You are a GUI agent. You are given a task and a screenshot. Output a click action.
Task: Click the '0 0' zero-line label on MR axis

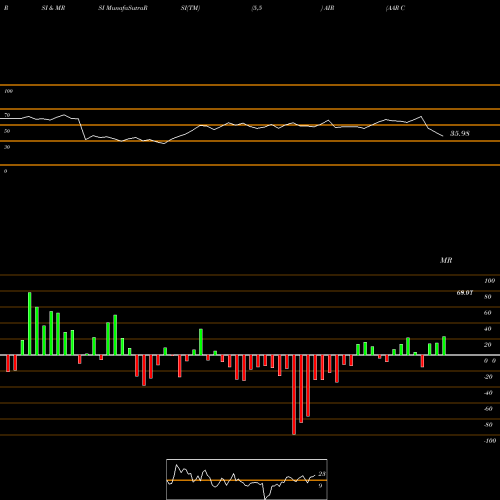[490, 361]
